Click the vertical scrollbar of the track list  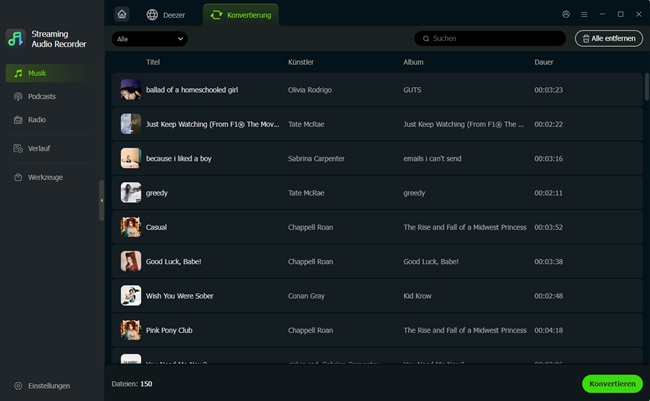(646, 87)
